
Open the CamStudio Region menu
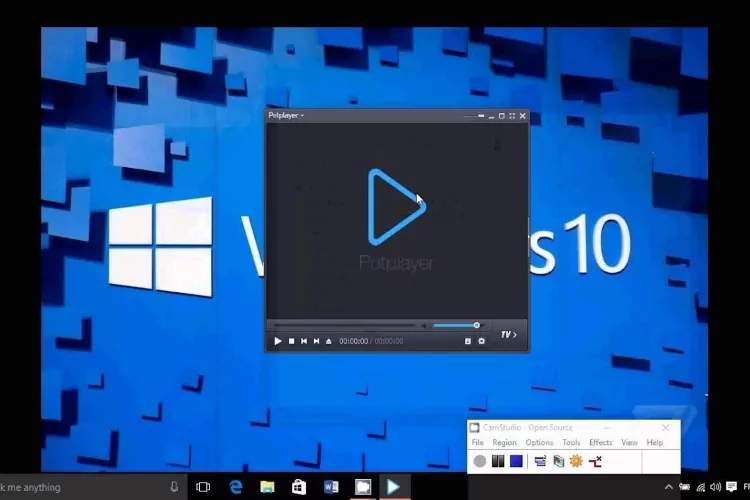pos(504,443)
